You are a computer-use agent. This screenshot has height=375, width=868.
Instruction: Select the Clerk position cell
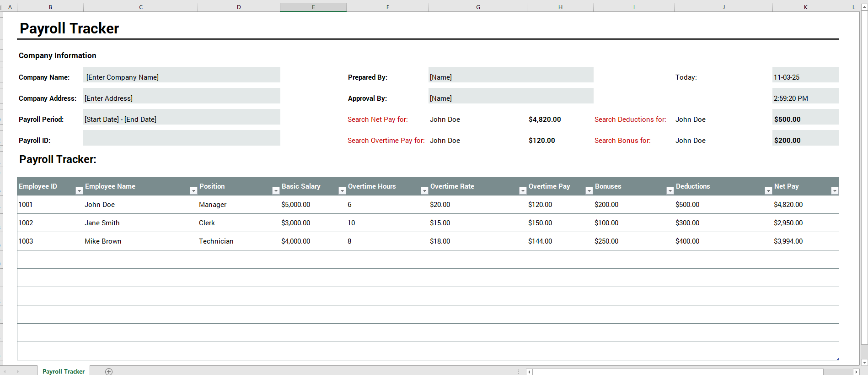pyautogui.click(x=239, y=223)
